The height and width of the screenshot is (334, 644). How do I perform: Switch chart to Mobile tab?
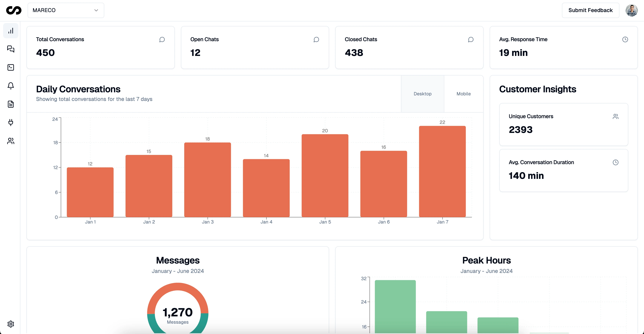pyautogui.click(x=463, y=94)
